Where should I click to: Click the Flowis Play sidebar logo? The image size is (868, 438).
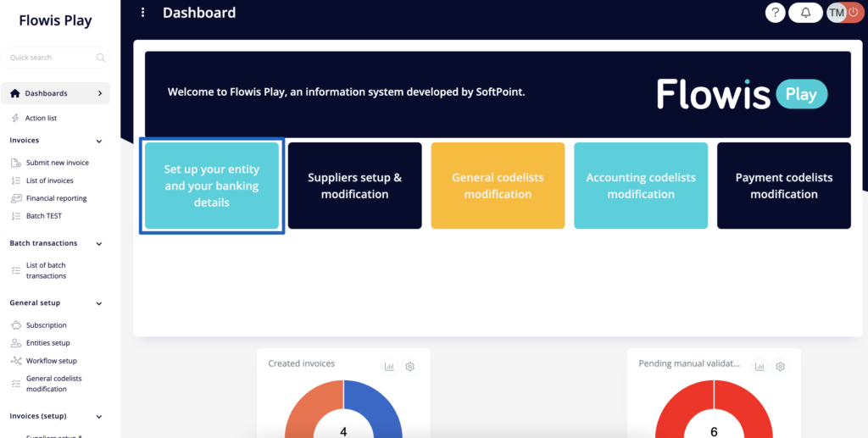click(55, 20)
